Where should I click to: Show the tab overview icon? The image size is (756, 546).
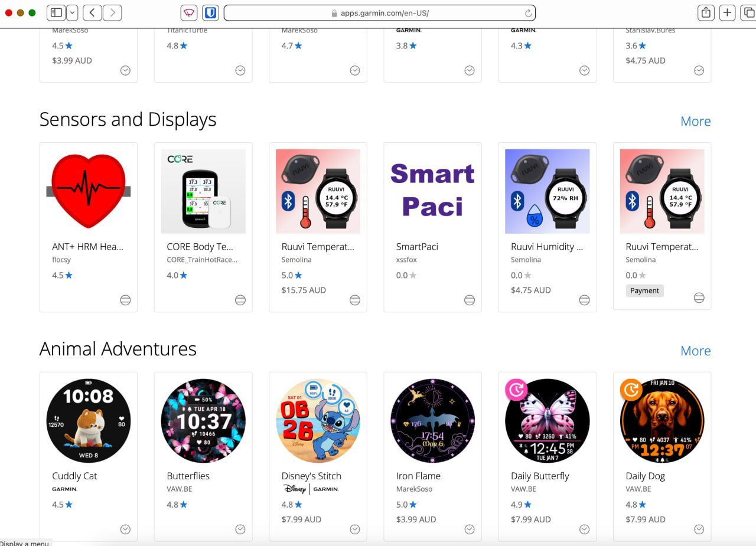[x=749, y=12]
